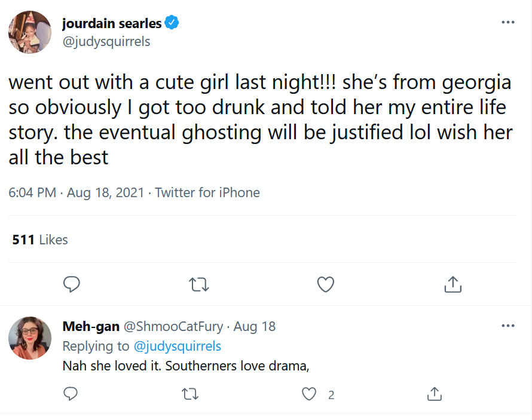Click the blue verified badge
The width and height of the screenshot is (532, 420).
pyautogui.click(x=172, y=23)
